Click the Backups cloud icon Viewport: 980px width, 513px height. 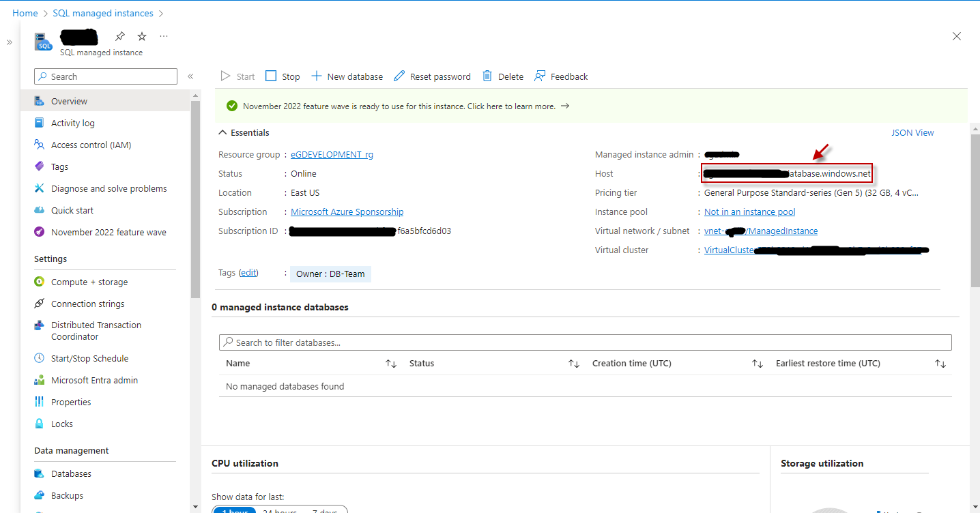(39, 495)
